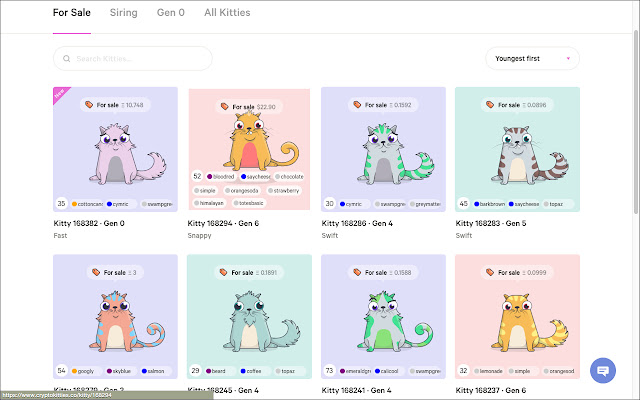The height and width of the screenshot is (400, 640).
Task: Open Kitty 168382 cat thumbnail
Action: coord(115,149)
